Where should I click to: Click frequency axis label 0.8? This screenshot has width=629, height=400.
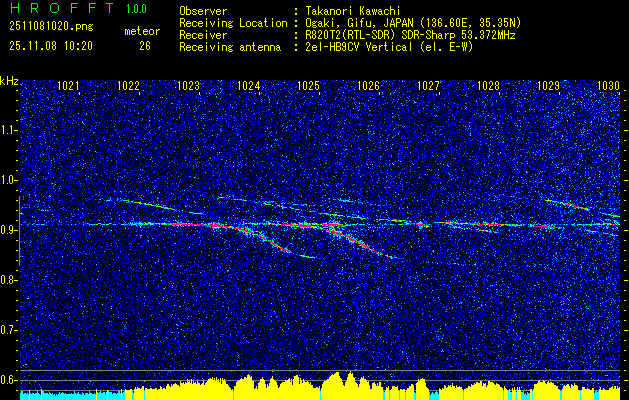pyautogui.click(x=9, y=280)
